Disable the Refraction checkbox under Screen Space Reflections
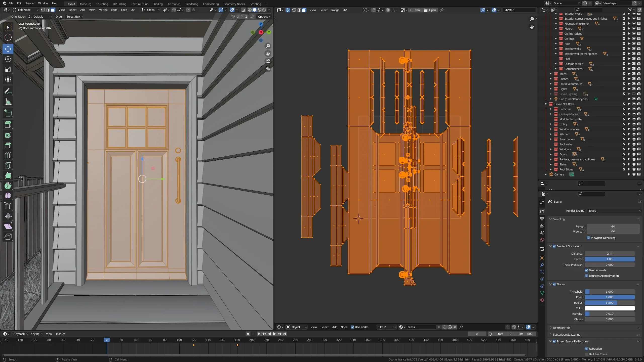The image size is (644, 362). tap(586, 348)
